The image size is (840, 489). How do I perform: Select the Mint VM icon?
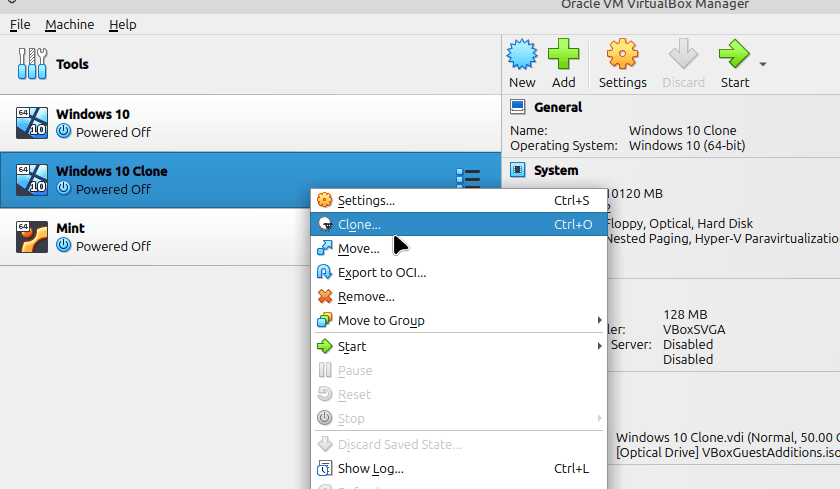click(32, 237)
